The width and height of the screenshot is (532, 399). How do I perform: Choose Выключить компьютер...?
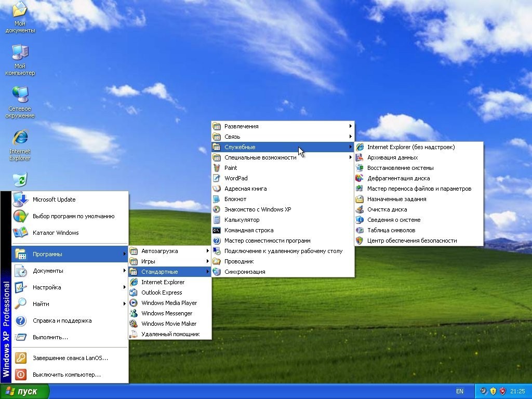(x=70, y=375)
